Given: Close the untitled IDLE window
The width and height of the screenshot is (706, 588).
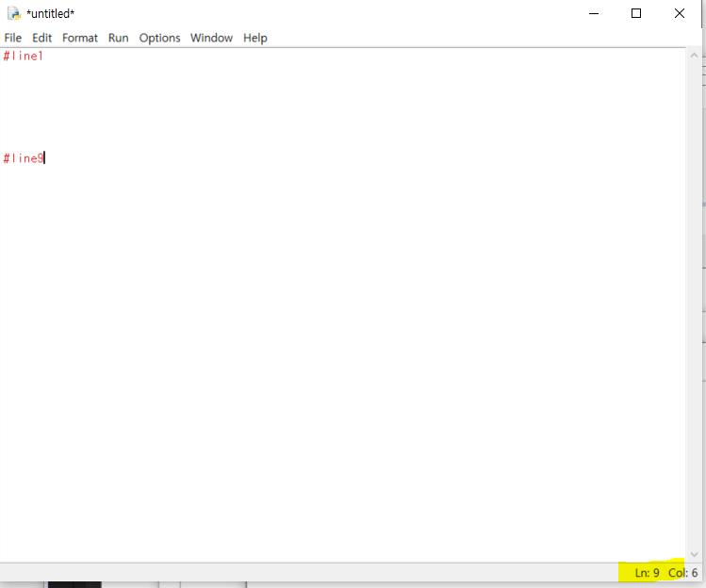Looking at the screenshot, I should click(x=680, y=13).
